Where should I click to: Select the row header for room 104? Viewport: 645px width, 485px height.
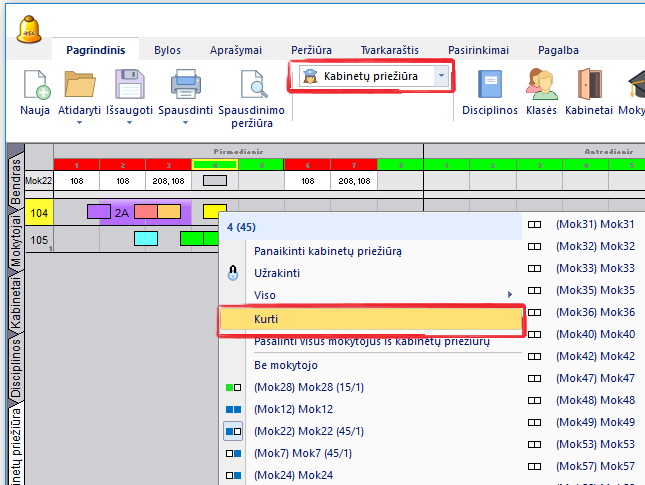(x=39, y=213)
